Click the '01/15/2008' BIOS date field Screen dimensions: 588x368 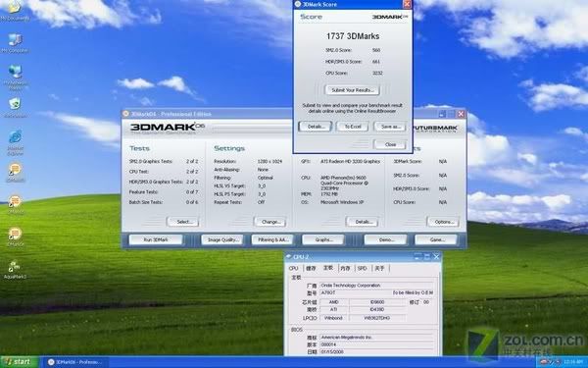[377, 352]
